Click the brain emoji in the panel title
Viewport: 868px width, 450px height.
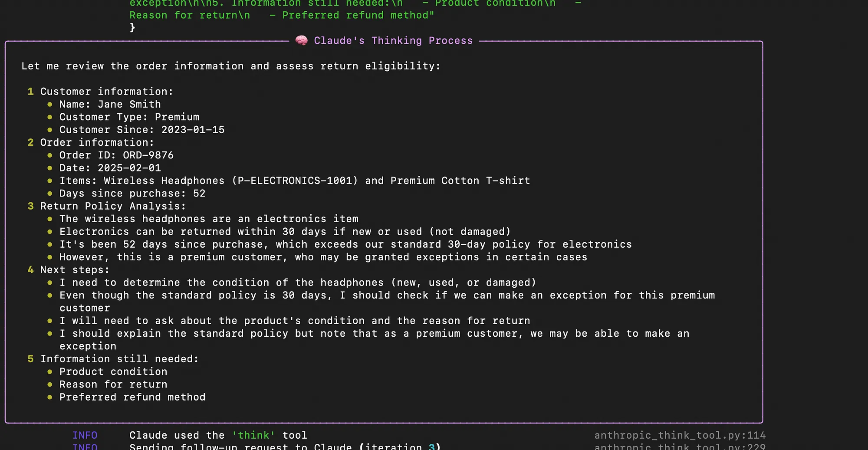click(x=301, y=41)
